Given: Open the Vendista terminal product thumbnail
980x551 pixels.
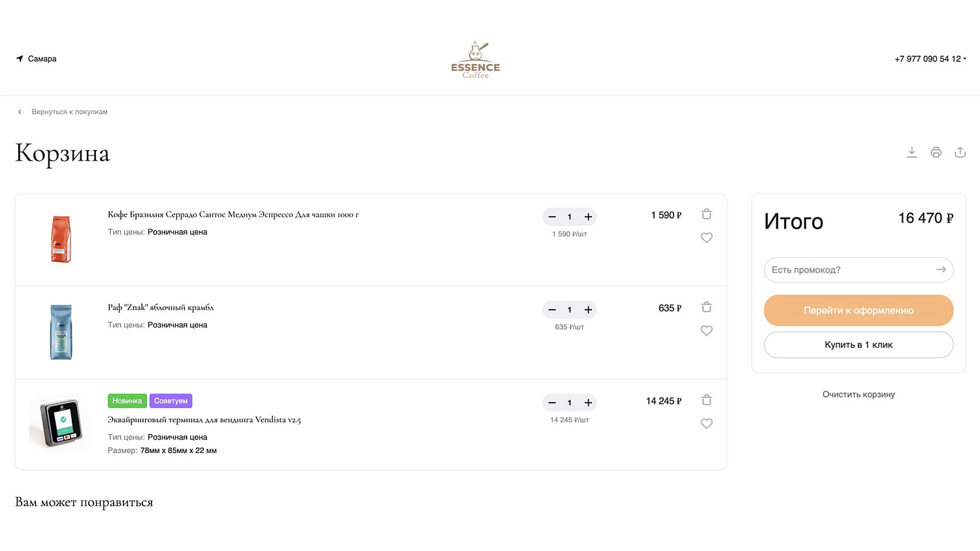Looking at the screenshot, I should point(61,422).
